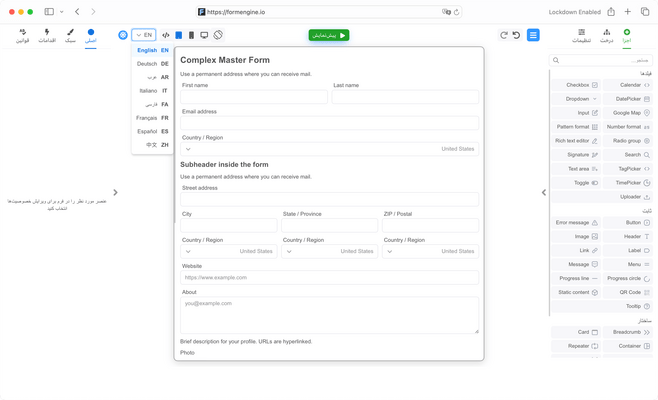The width and height of the screenshot is (658, 400).
Task: Add the DatePicker component
Action: point(628,99)
